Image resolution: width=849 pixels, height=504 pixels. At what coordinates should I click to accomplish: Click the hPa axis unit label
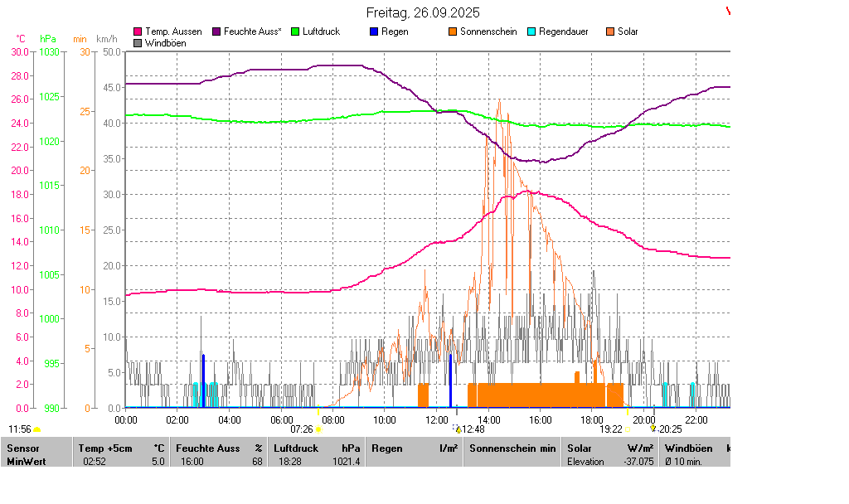48,39
